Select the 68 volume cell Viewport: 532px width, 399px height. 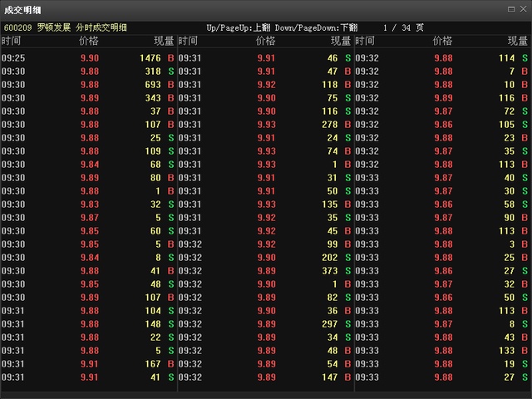[155, 165]
